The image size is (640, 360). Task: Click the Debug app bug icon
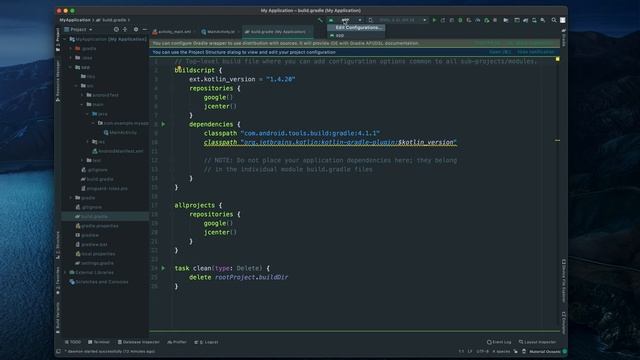point(460,20)
